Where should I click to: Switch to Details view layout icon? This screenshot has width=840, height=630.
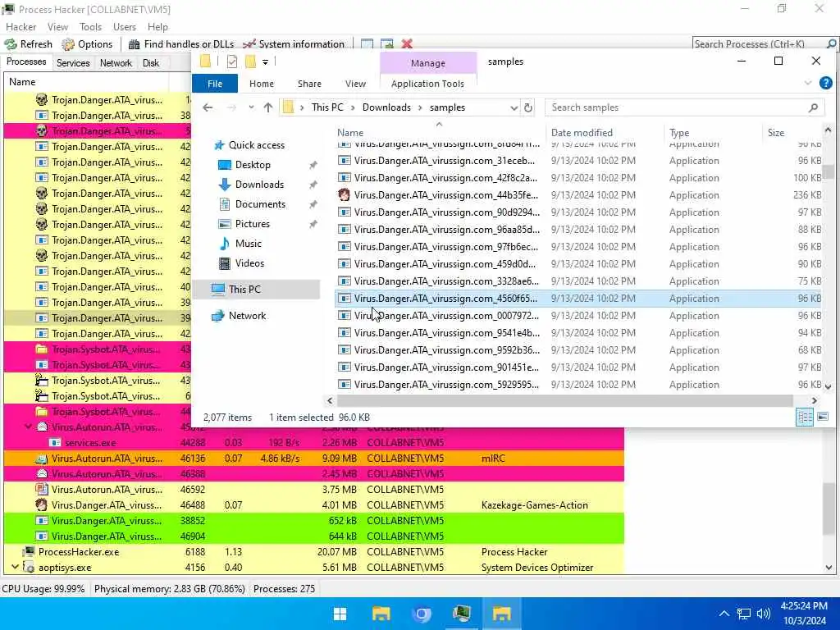(805, 417)
